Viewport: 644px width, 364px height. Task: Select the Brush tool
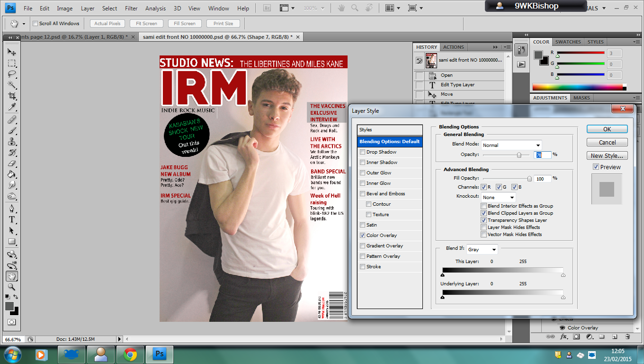pyautogui.click(x=12, y=130)
